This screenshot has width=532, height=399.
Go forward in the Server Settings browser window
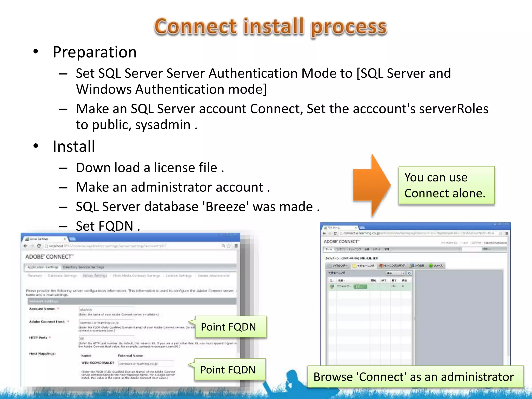(x=32, y=246)
